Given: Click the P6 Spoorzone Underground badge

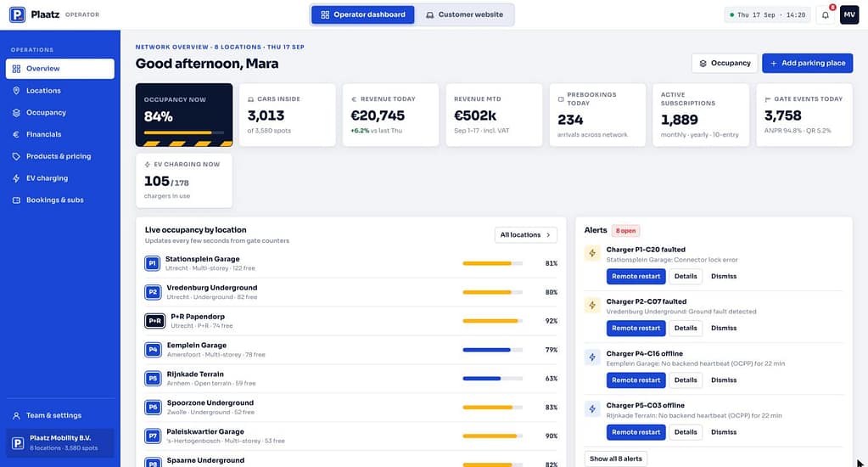Looking at the screenshot, I should pos(153,408).
